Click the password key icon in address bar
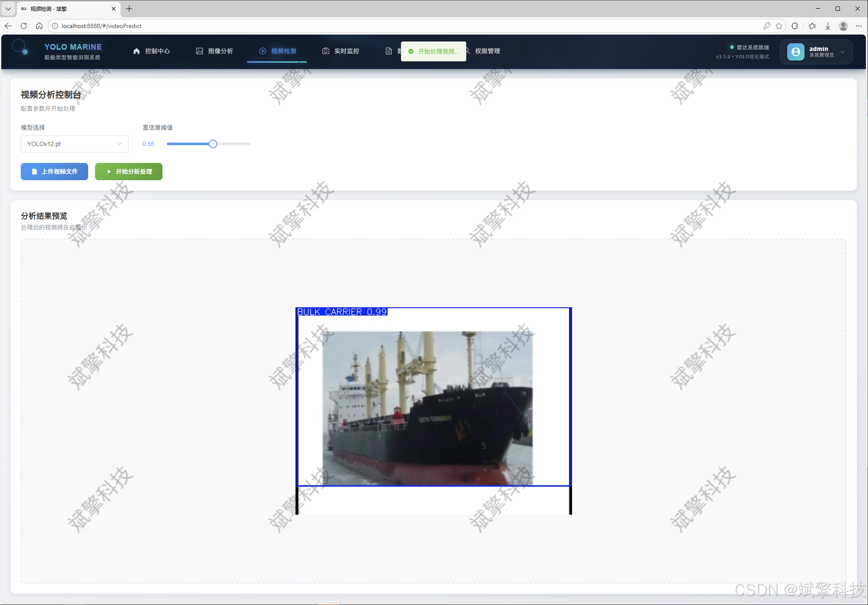This screenshot has height=605, width=868. [766, 26]
